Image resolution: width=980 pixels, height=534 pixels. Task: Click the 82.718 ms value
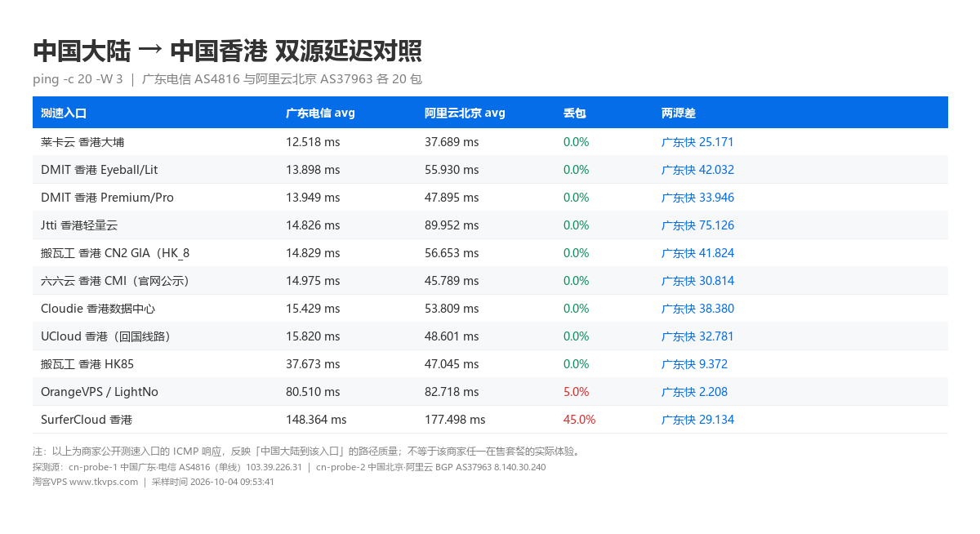pyautogui.click(x=452, y=392)
